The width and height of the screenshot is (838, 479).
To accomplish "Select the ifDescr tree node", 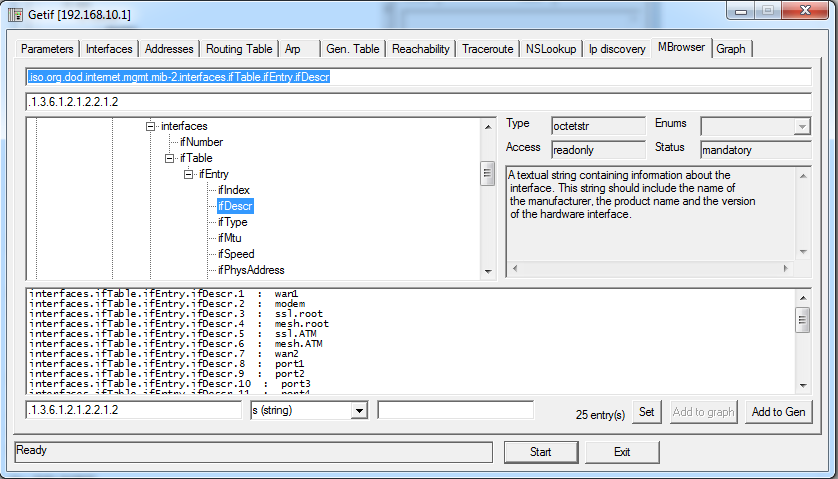I will [235, 206].
